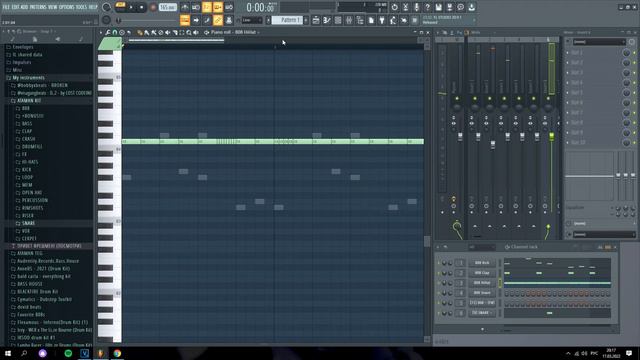
Task: Open the FILE menu
Action: point(6,7)
